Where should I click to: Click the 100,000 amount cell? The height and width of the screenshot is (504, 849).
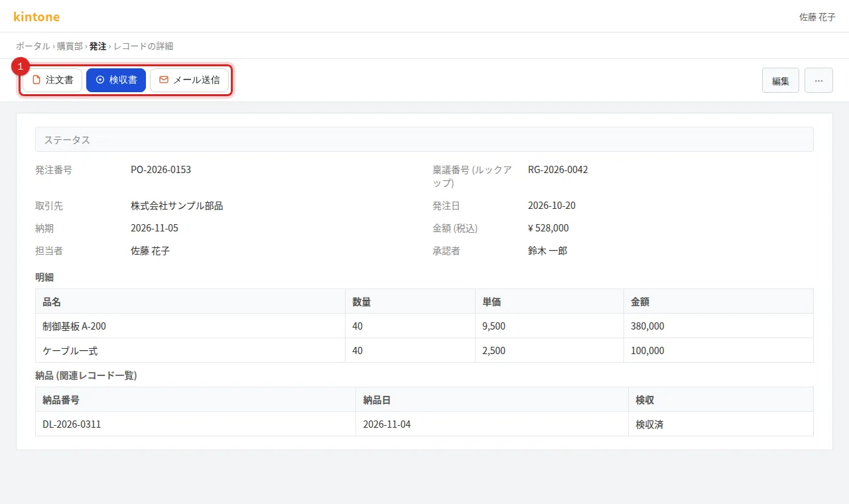click(x=719, y=350)
